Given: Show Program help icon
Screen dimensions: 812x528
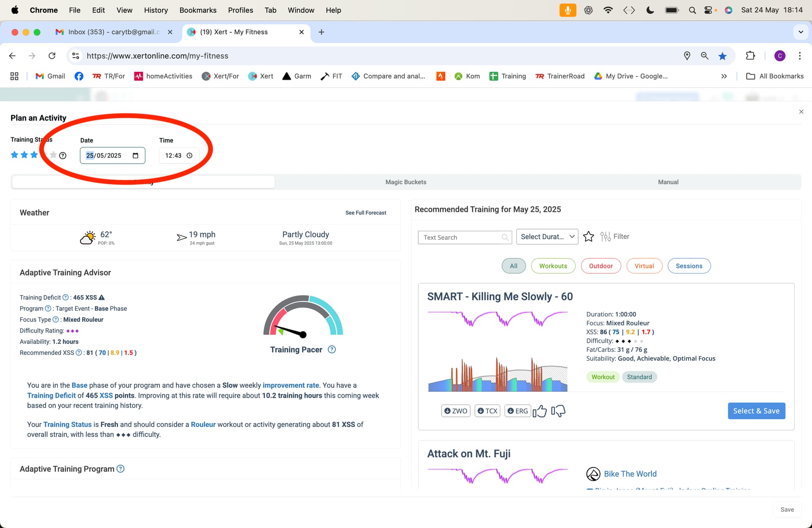Looking at the screenshot, I should pyautogui.click(x=48, y=309).
